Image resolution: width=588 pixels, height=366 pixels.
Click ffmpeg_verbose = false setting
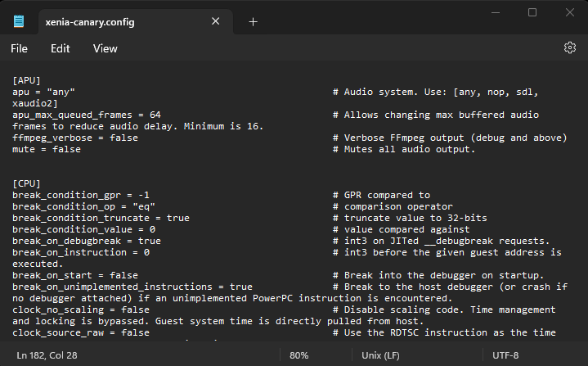coord(75,138)
